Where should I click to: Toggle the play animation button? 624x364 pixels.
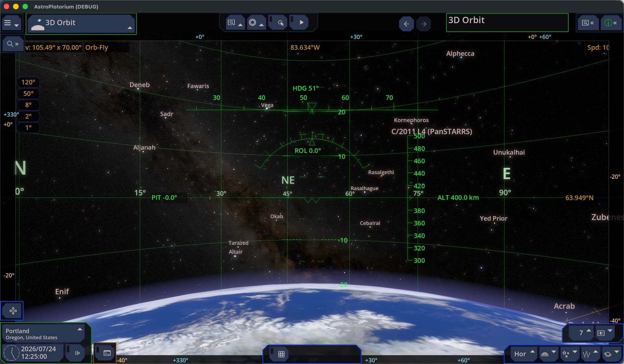(x=299, y=23)
